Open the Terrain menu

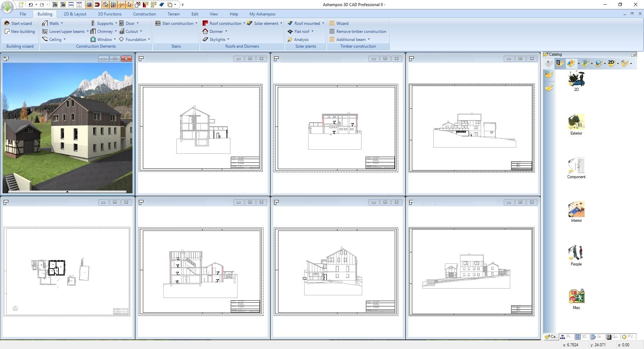coord(173,14)
